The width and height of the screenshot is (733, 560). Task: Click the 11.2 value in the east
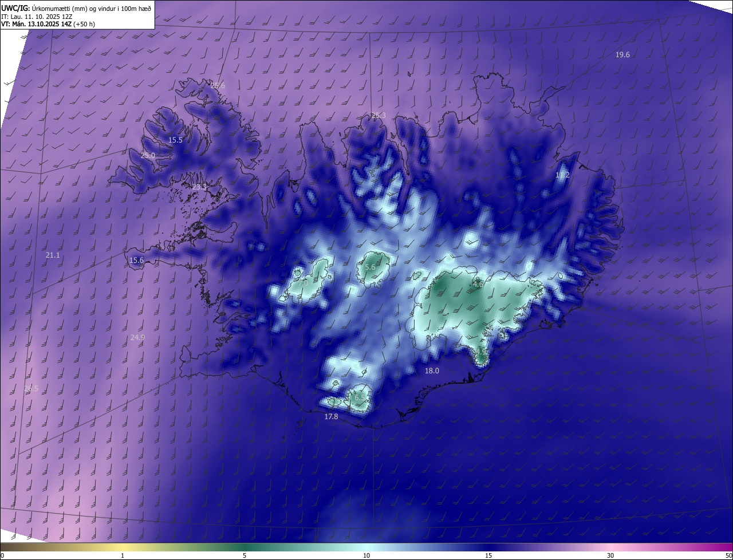coord(562,175)
